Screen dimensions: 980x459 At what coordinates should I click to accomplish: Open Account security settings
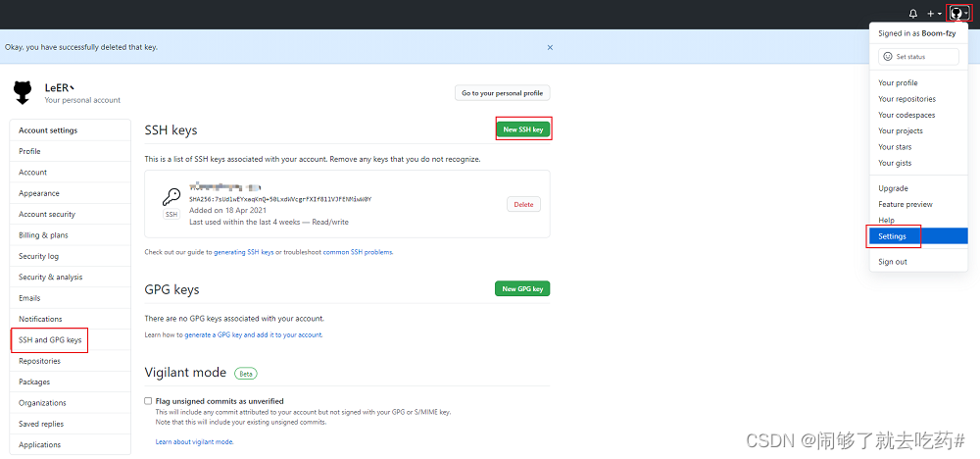point(70,214)
